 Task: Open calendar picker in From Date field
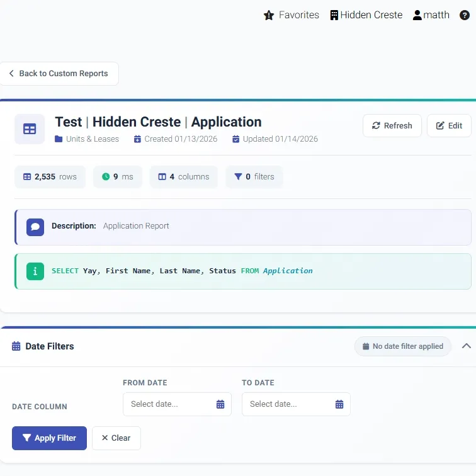[x=220, y=404]
